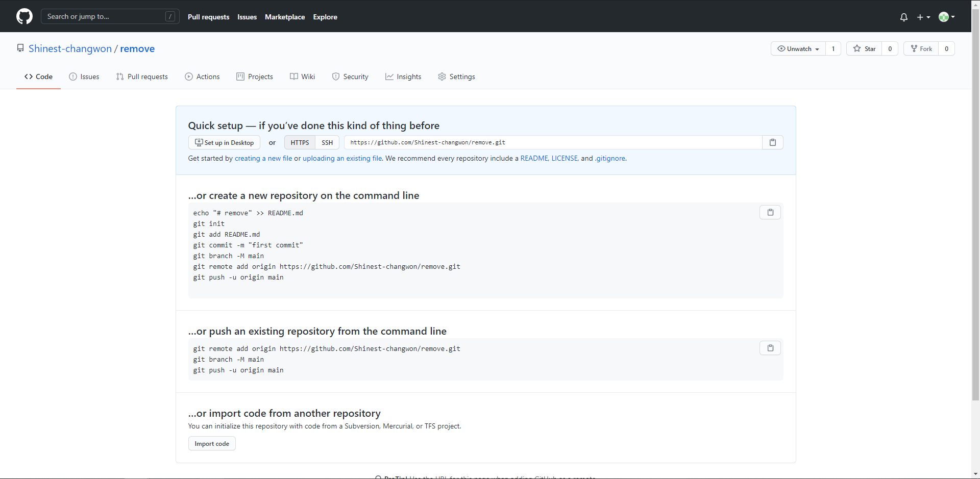Open the Unwatch dropdown
980x479 pixels.
798,48
